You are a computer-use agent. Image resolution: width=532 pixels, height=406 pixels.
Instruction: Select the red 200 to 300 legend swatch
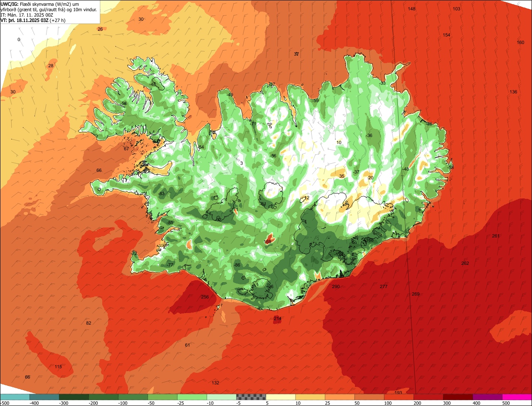pos(428,397)
